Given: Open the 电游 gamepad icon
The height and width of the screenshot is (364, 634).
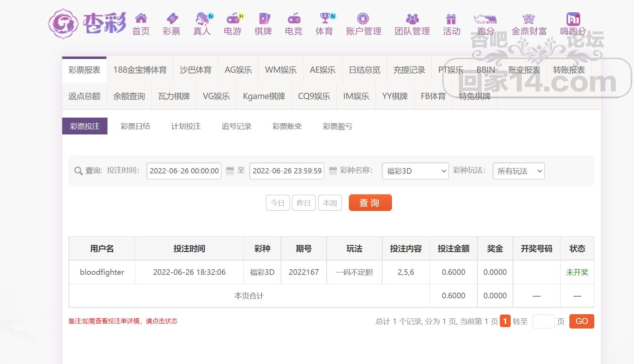Looking at the screenshot, I should (x=233, y=18).
